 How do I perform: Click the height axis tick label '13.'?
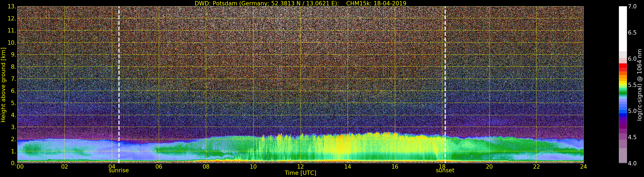[x=12, y=6]
